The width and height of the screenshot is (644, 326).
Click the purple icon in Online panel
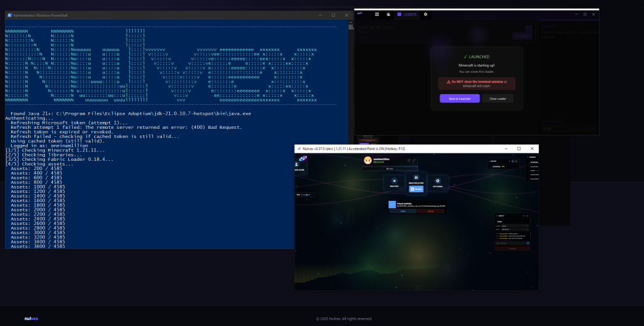pyautogui.click(x=513, y=161)
